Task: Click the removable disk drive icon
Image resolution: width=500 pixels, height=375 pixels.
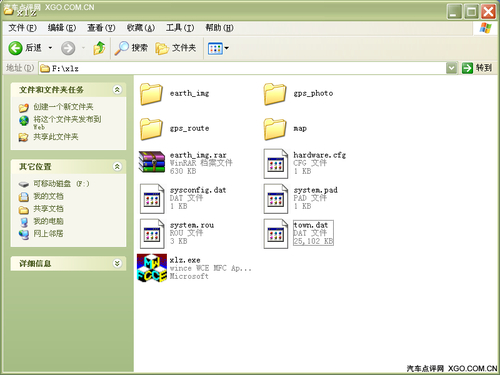Action: click(24, 184)
